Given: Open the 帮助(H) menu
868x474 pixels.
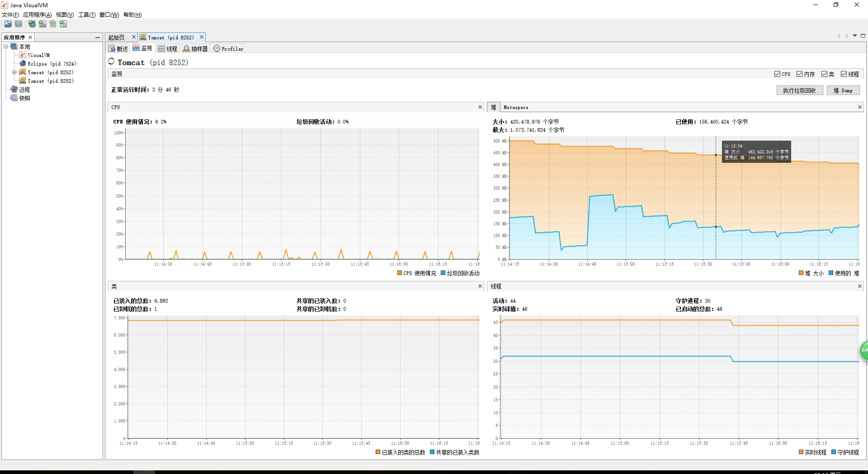Looking at the screenshot, I should click(x=132, y=15).
